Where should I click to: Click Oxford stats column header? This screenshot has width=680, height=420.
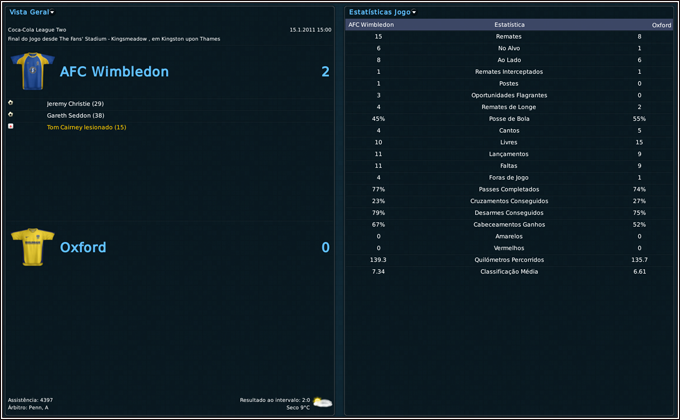coord(661,24)
